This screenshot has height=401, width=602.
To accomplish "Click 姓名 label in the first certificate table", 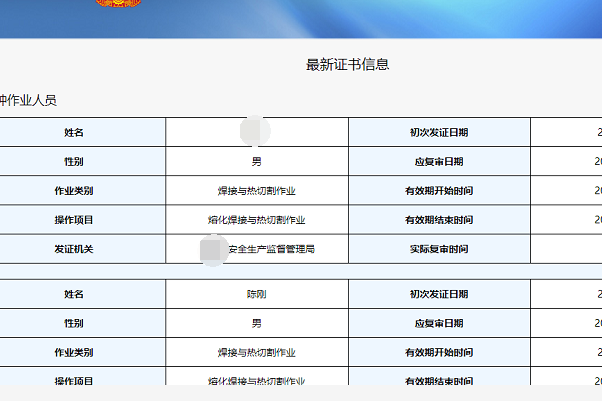I will (x=74, y=133).
